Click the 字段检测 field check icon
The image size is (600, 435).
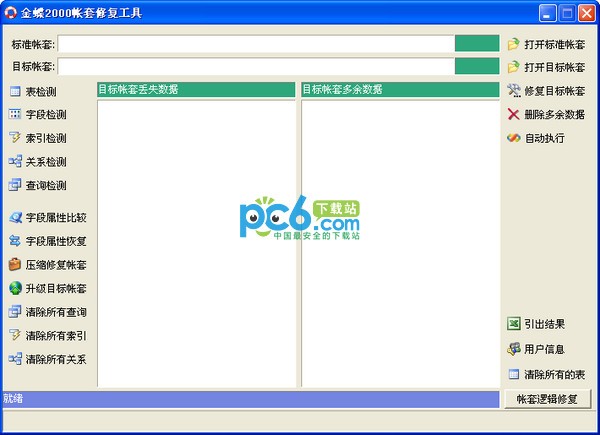coord(15,114)
